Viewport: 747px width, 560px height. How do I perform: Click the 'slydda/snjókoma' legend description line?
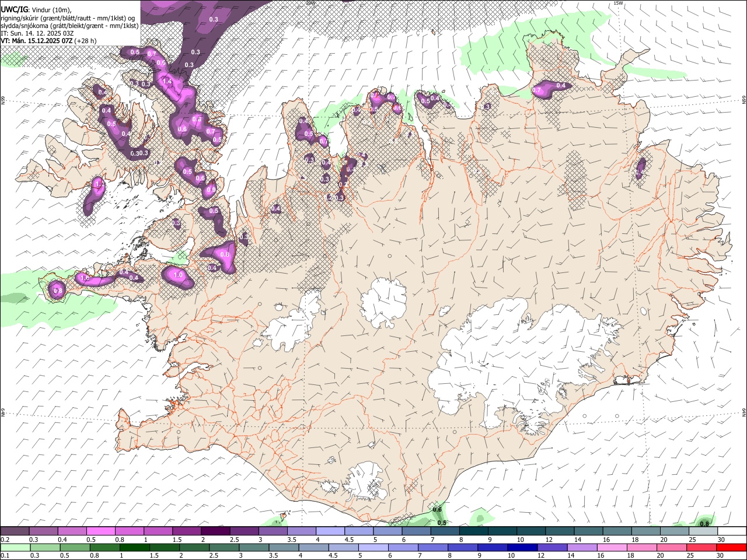coord(69,26)
